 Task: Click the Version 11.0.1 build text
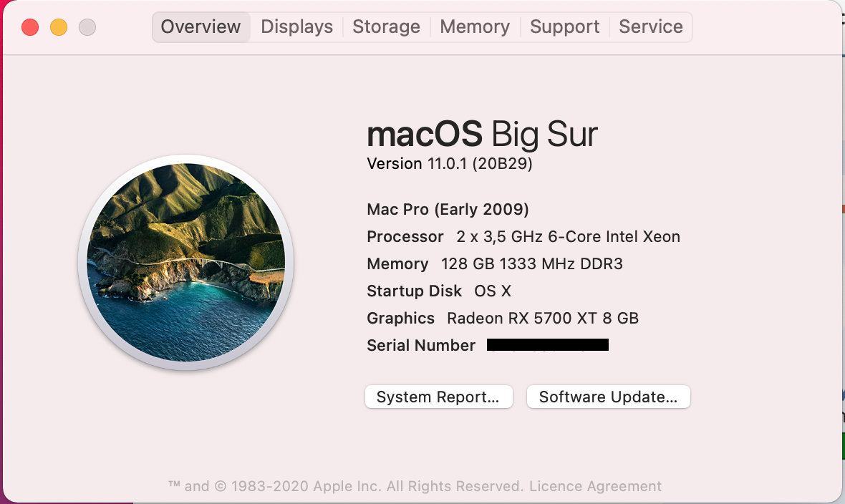coord(449,164)
